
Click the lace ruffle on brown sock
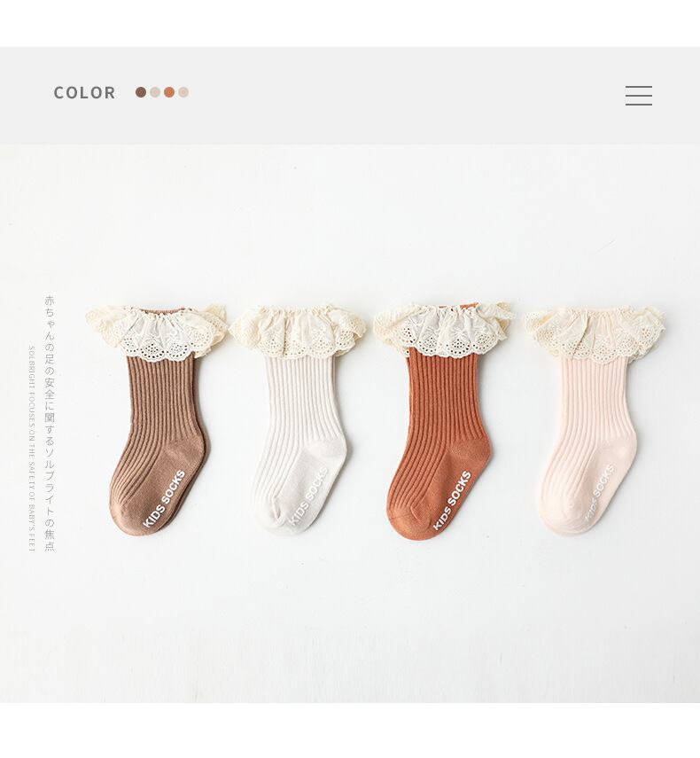(x=157, y=332)
